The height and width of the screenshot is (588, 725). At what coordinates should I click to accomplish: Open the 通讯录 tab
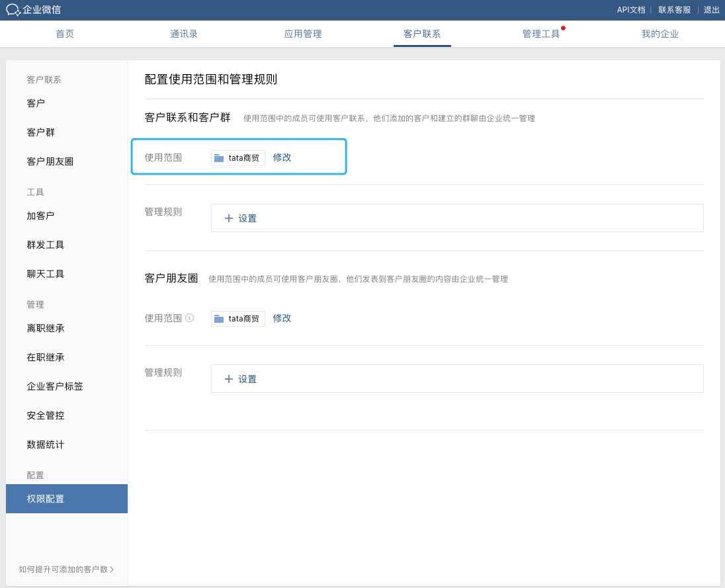[x=184, y=34]
